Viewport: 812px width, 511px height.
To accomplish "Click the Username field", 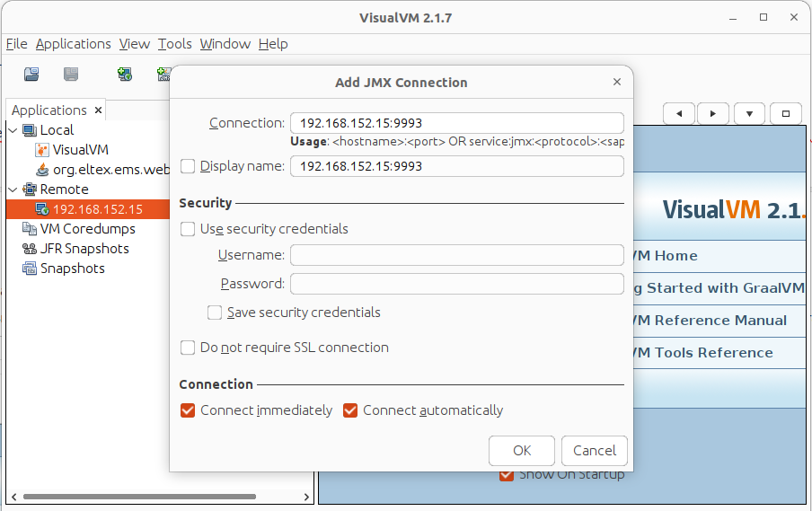I will 456,255.
